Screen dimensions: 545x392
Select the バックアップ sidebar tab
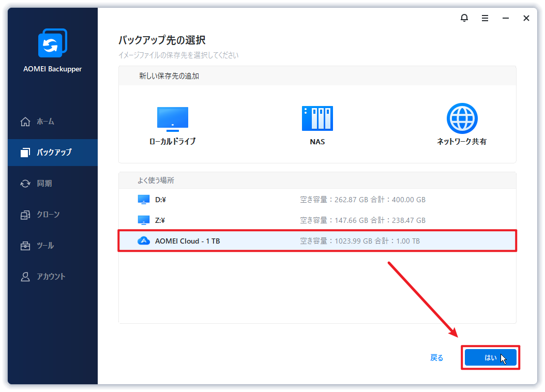[x=53, y=152]
